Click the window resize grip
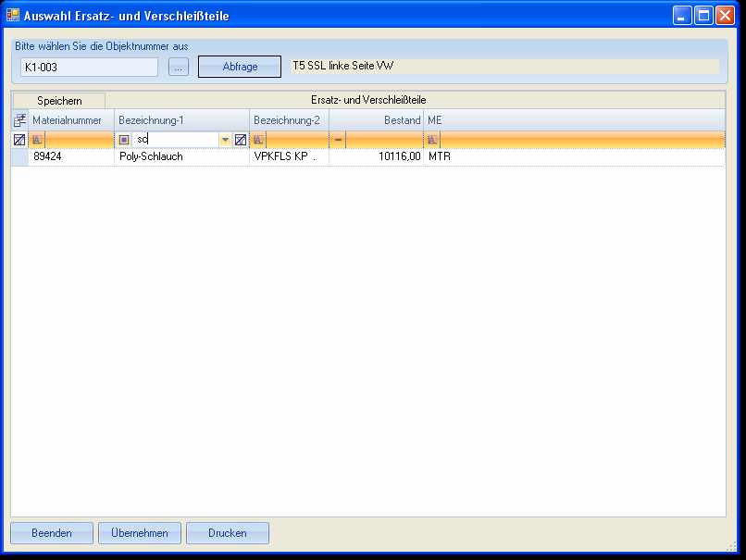 coord(731,547)
